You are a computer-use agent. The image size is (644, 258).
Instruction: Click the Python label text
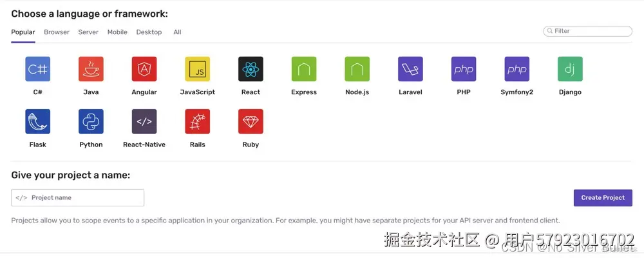tap(91, 144)
